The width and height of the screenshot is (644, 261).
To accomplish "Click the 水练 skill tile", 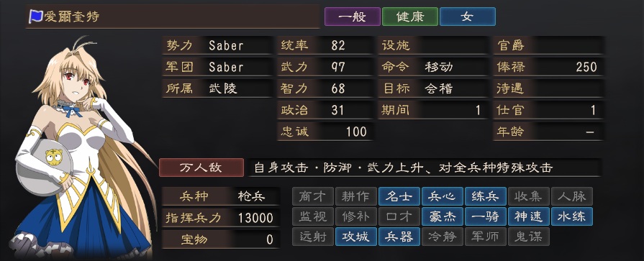I will click(x=572, y=216).
